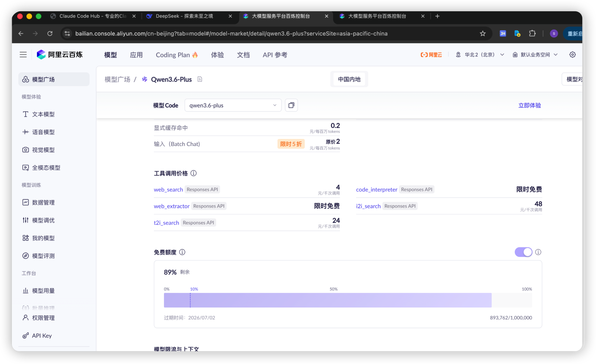
Task: Switch to the Coding Plan tab
Action: [176, 55]
